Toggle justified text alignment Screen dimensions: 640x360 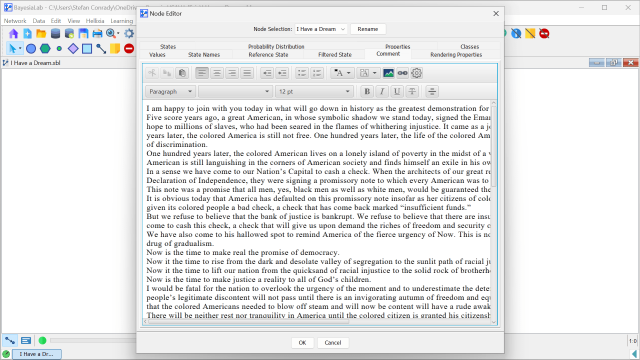click(x=247, y=73)
